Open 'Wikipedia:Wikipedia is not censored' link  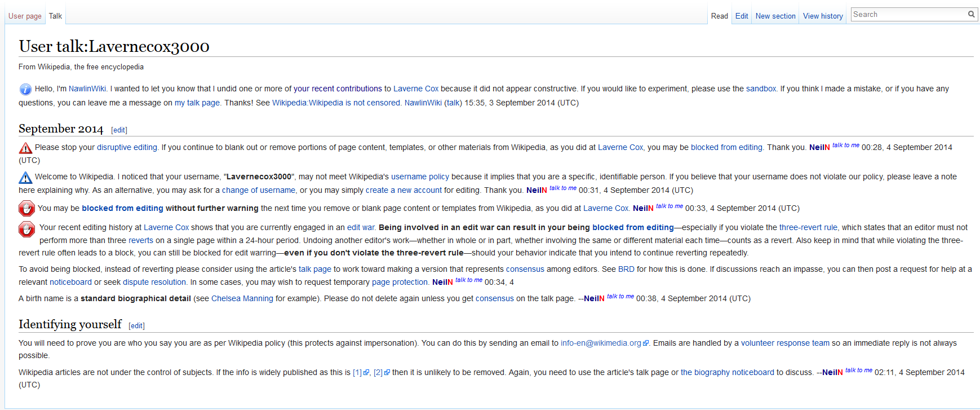(x=336, y=103)
